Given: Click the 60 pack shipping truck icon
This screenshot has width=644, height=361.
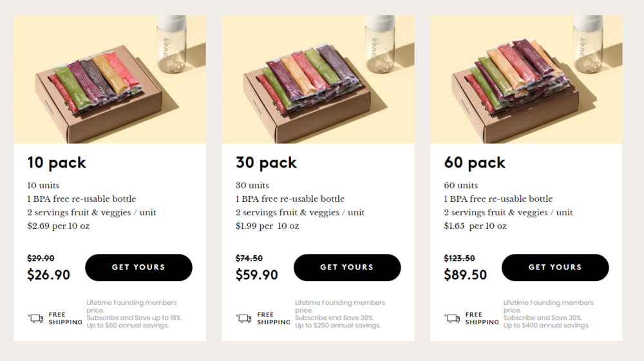Looking at the screenshot, I should coord(452,318).
